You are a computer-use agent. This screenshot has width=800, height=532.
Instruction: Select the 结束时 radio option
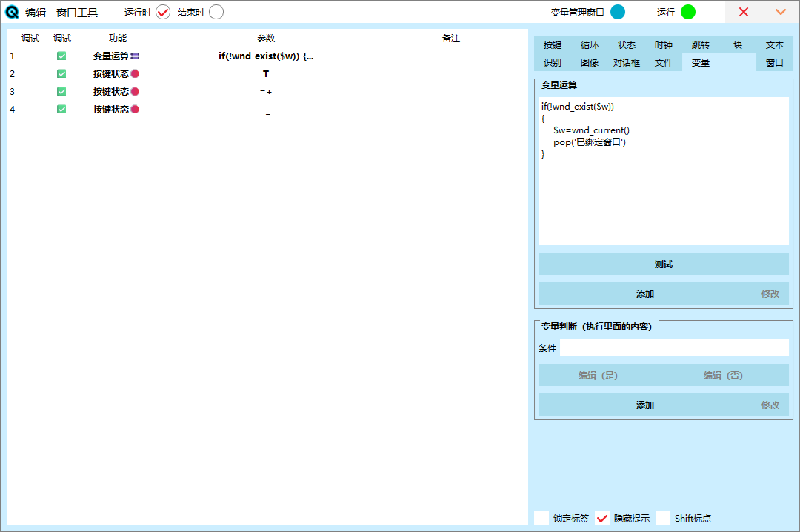[x=216, y=12]
